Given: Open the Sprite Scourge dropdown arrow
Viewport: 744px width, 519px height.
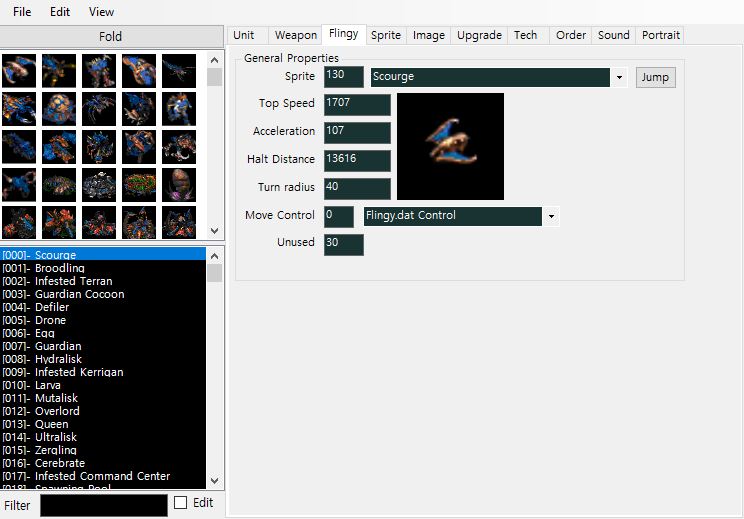Looking at the screenshot, I should tap(619, 77).
